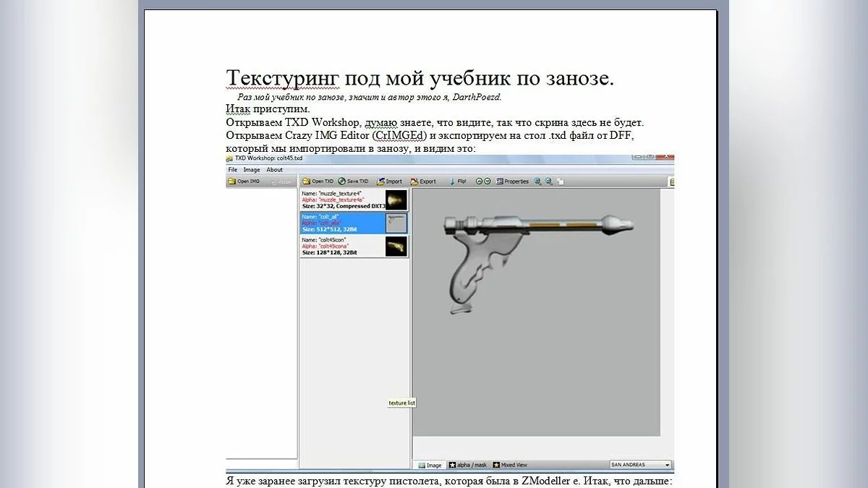
Task: Open texture Properties from the toolbar
Action: [512, 181]
